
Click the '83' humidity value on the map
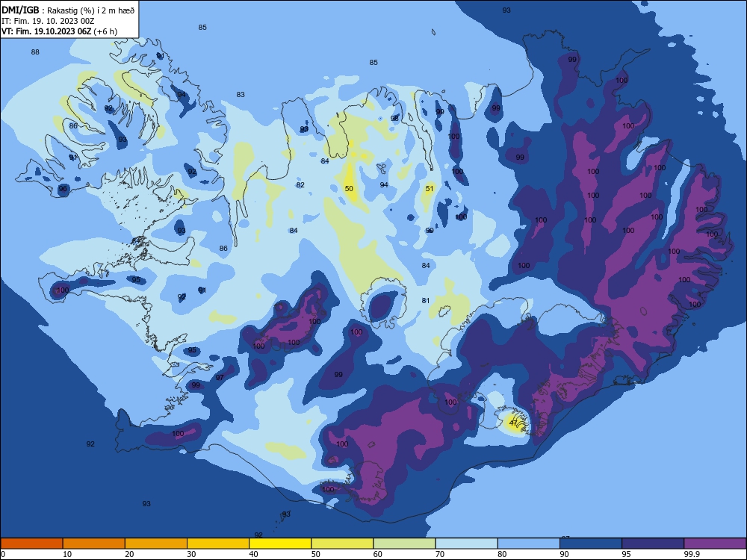[241, 94]
